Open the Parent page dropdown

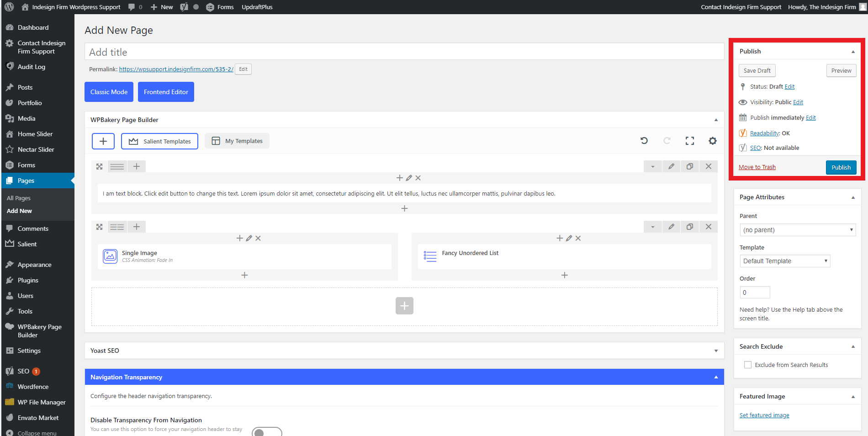coord(797,230)
